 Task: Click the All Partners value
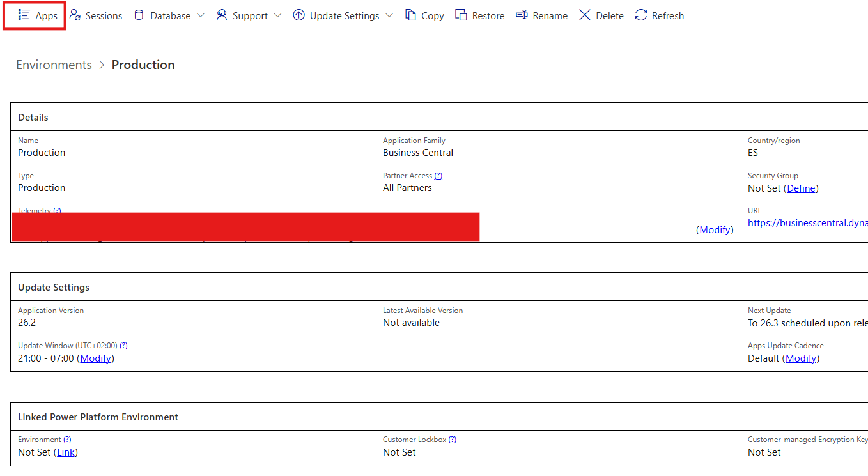pyautogui.click(x=407, y=188)
